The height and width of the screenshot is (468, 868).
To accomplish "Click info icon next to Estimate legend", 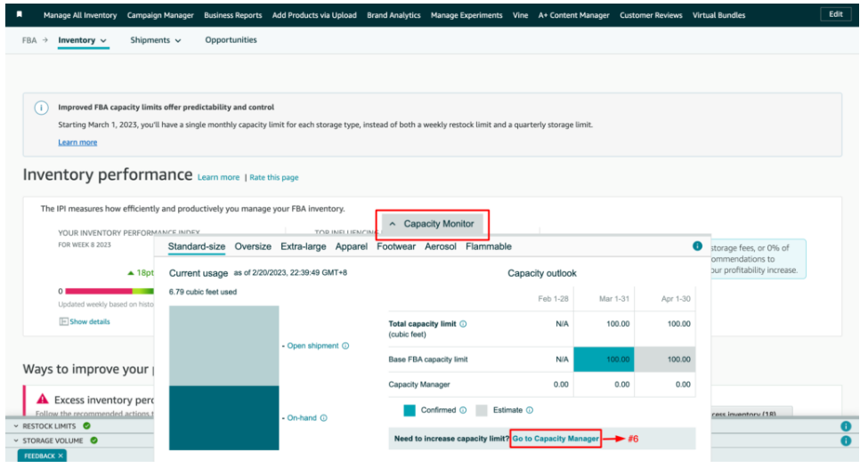I will tap(530, 410).
